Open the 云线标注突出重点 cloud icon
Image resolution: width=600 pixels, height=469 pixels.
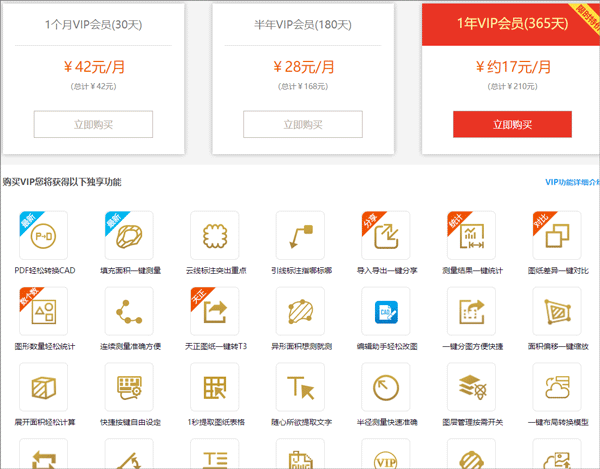(x=215, y=235)
